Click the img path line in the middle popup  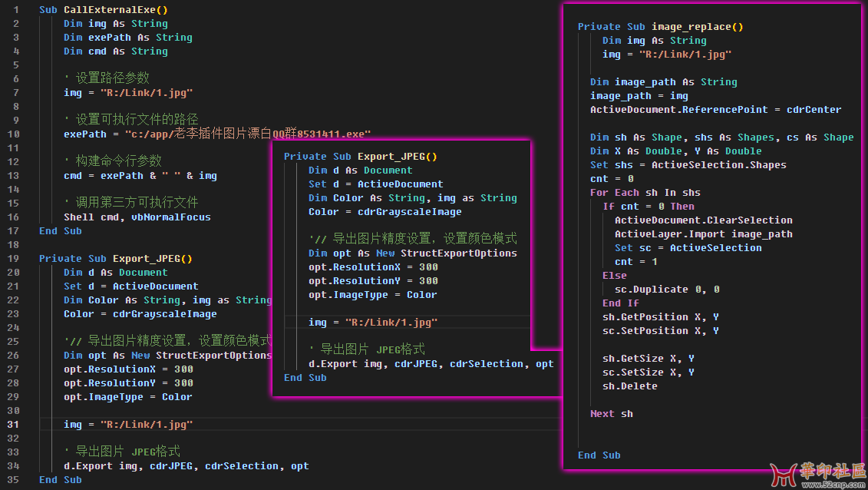click(373, 323)
